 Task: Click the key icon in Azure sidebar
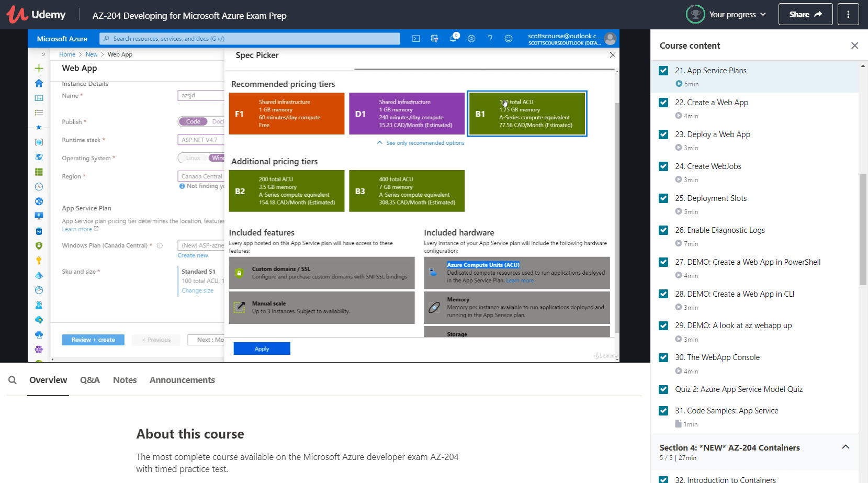[x=39, y=260]
